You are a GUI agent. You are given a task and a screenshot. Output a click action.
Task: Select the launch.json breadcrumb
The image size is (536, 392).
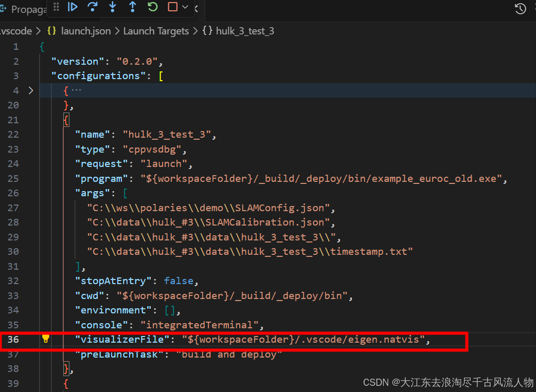[x=86, y=31]
